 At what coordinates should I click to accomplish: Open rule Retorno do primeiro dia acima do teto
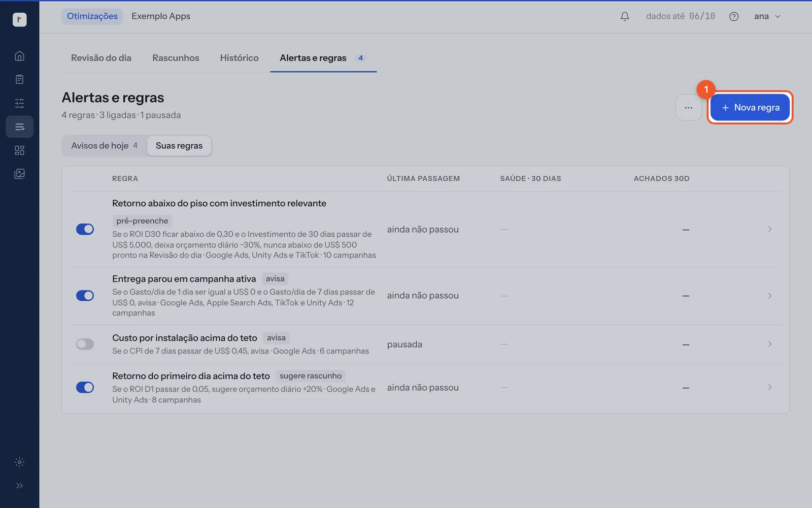pyautogui.click(x=191, y=376)
